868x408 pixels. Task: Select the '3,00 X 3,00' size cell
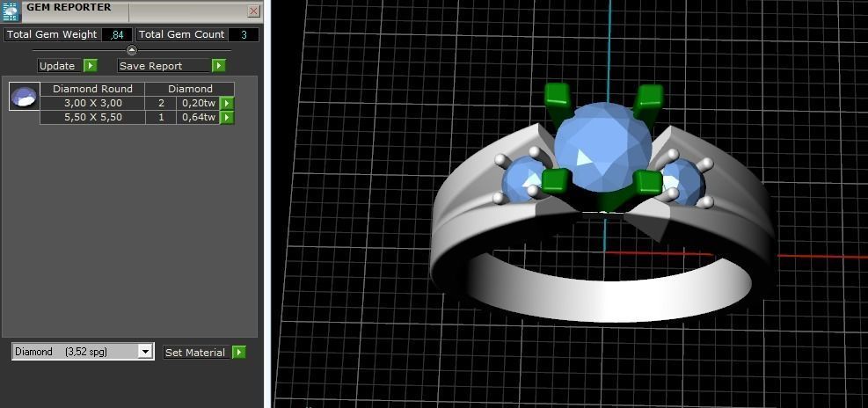(x=92, y=103)
